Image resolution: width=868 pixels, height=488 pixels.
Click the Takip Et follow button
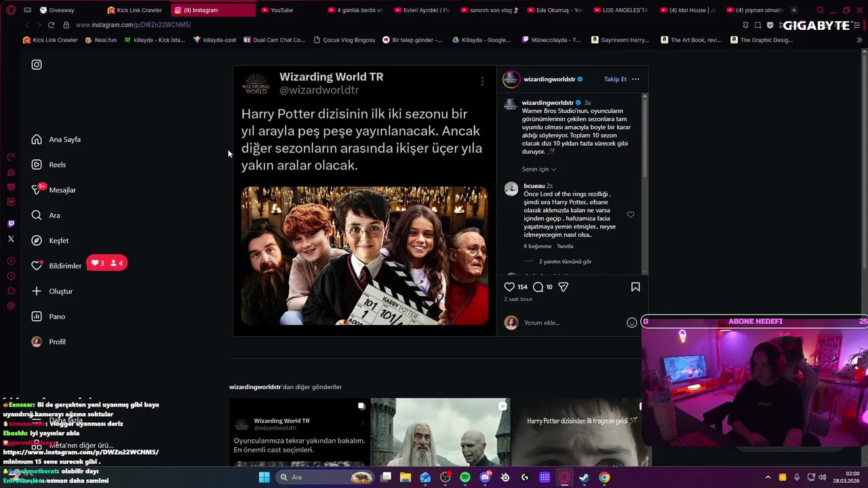pyautogui.click(x=615, y=79)
